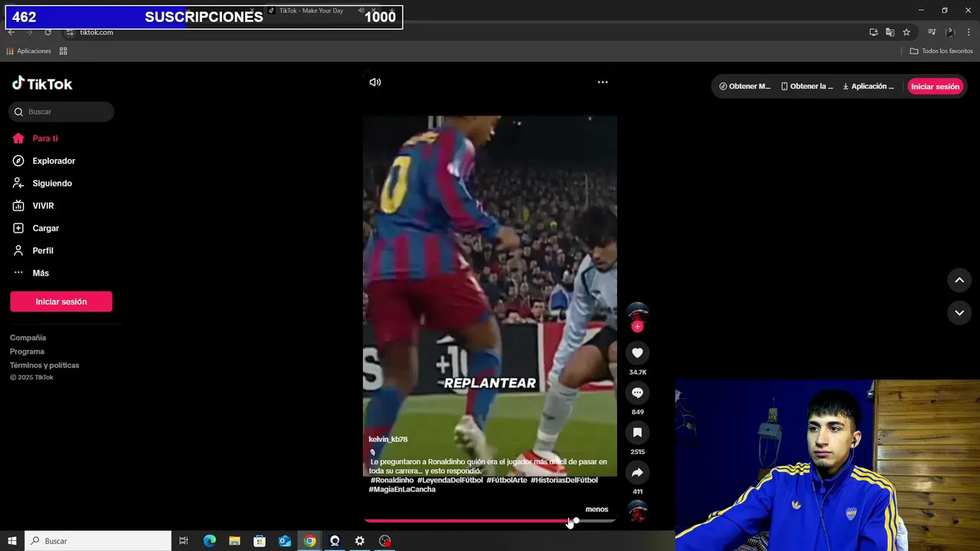The width and height of the screenshot is (980, 551).
Task: Go to next video with down arrow
Action: click(959, 312)
